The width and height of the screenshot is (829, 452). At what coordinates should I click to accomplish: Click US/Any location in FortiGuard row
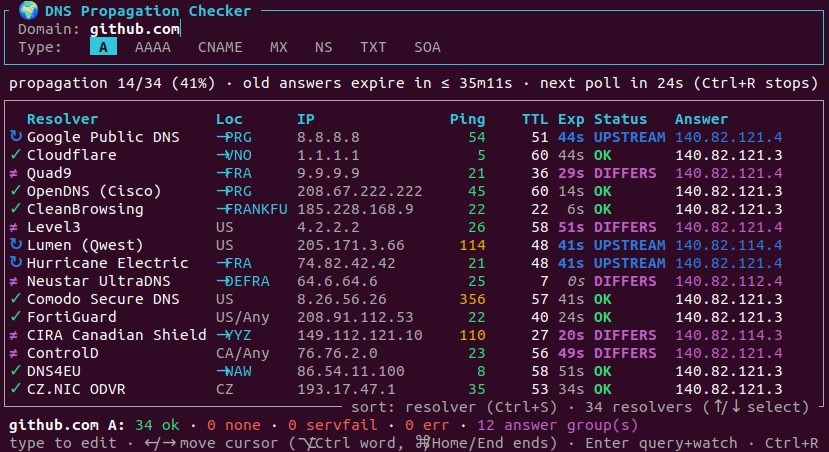pyautogui.click(x=242, y=317)
